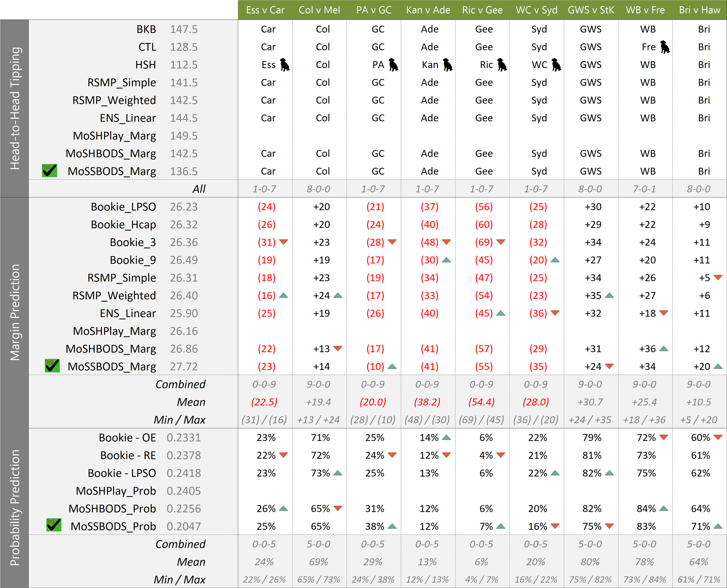Click the green checkmark beside MoSSBODS_Marg in Head-to-Head Tipping
Screen dimensions: 727x588
tap(49, 171)
